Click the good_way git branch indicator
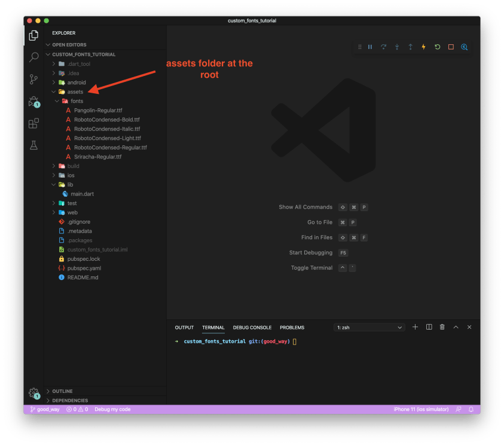The height and width of the screenshot is (445, 504). point(45,409)
